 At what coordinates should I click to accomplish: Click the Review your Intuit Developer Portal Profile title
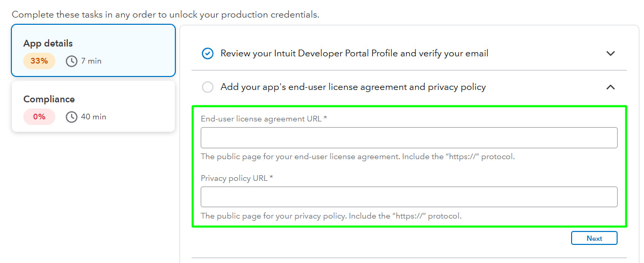tap(354, 53)
